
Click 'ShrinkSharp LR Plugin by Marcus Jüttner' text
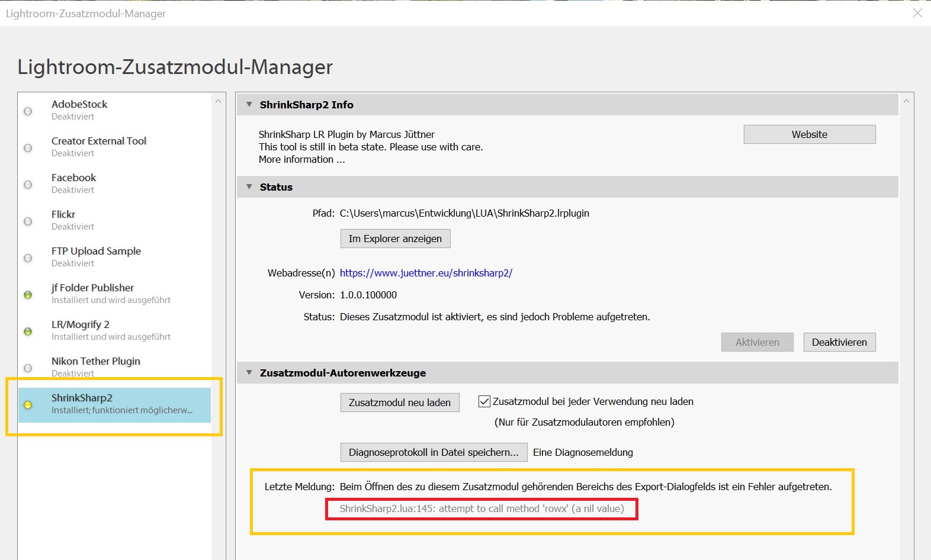pos(346,134)
